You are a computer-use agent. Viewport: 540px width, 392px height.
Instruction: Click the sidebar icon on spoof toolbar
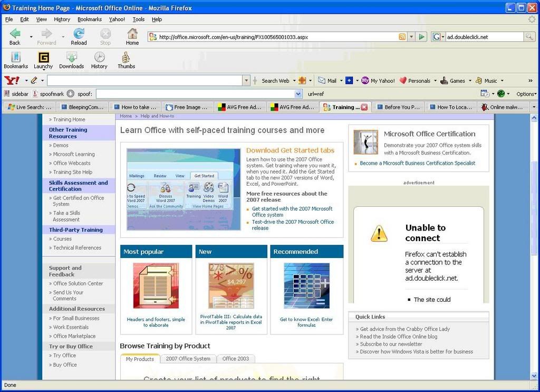pyautogui.click(x=7, y=94)
